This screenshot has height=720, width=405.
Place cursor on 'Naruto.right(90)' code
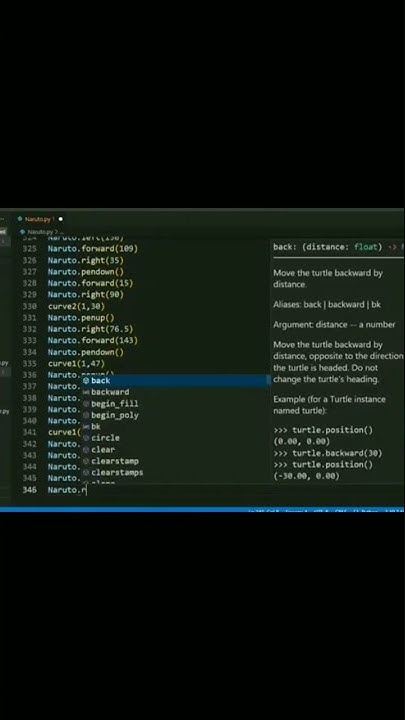(x=85, y=295)
